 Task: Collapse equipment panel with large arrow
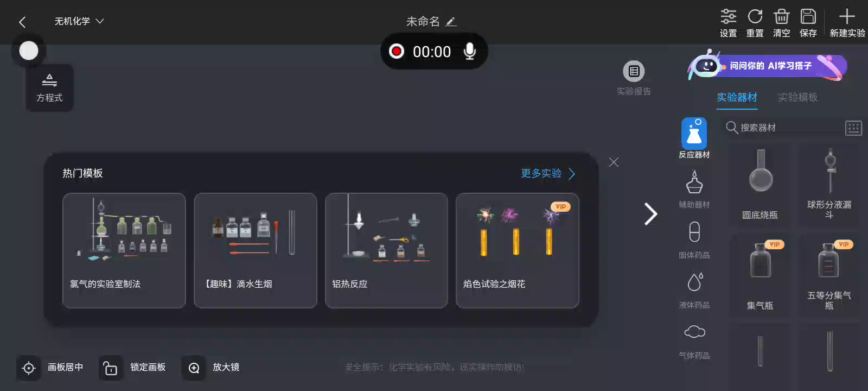(650, 213)
